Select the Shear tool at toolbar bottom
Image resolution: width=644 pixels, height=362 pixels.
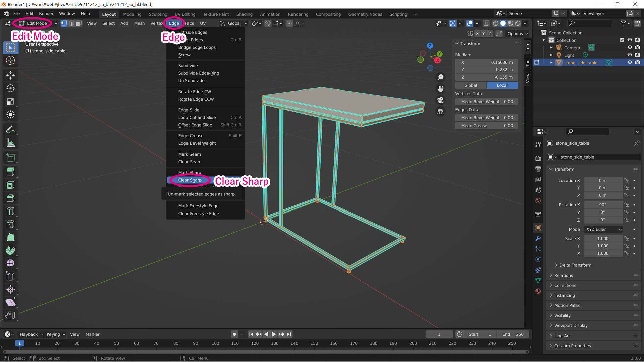click(10, 303)
